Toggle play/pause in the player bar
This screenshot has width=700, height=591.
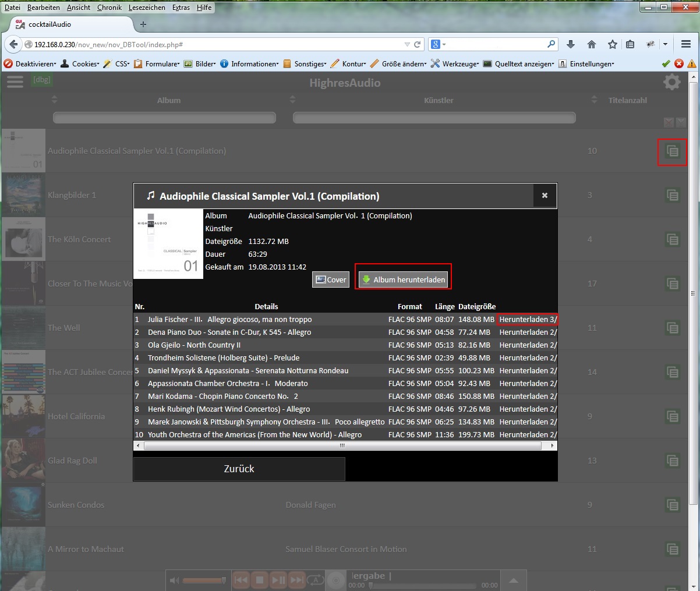pos(278,580)
